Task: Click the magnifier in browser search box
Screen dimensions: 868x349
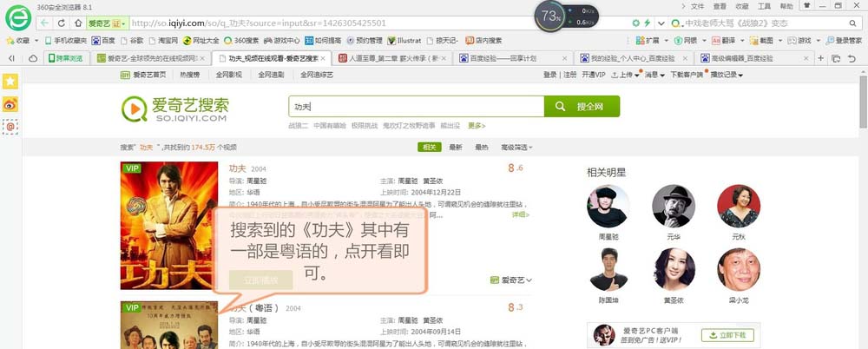Action: (x=852, y=23)
